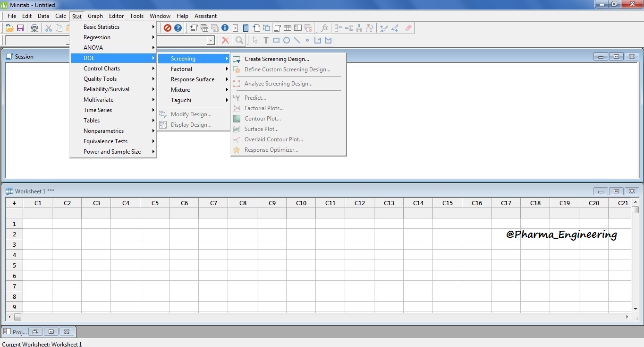Click the Cancel (stop sign) toolbar icon
Image resolution: width=644 pixels, height=347 pixels.
[x=168, y=27]
